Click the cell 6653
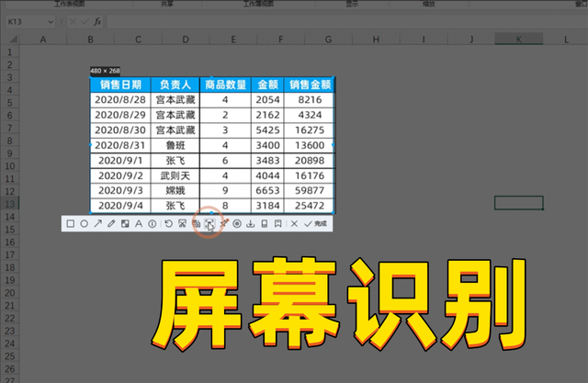Viewport: 588px width, 383px height. click(x=267, y=190)
